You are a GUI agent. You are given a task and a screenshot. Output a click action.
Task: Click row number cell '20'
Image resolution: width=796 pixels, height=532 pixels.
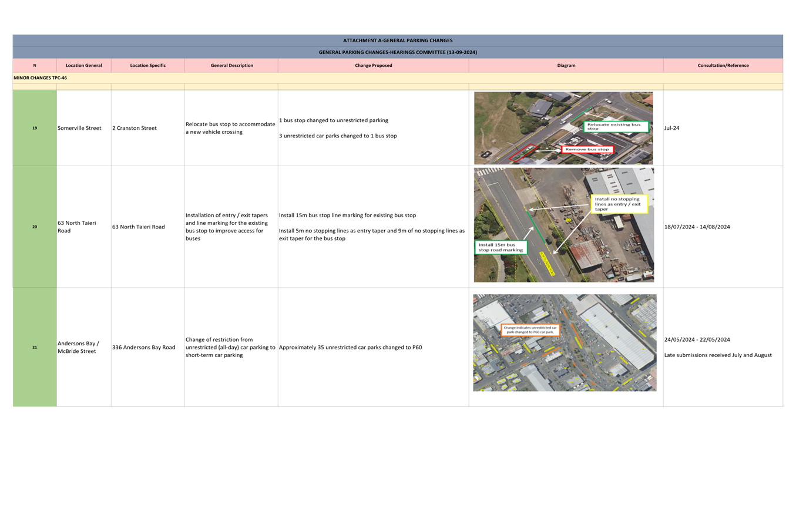(35, 227)
